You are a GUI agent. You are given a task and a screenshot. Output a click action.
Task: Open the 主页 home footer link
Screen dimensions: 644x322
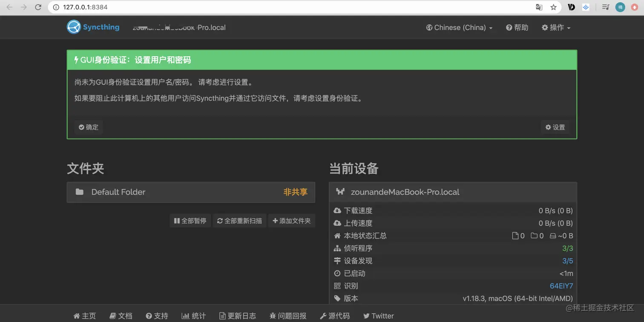(x=85, y=316)
